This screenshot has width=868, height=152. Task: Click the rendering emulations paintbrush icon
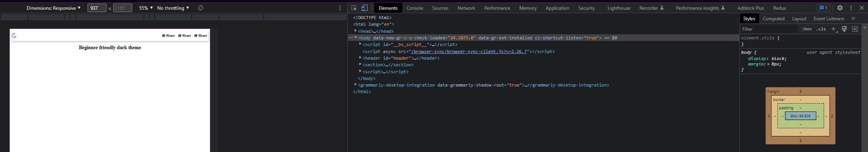tap(844, 29)
